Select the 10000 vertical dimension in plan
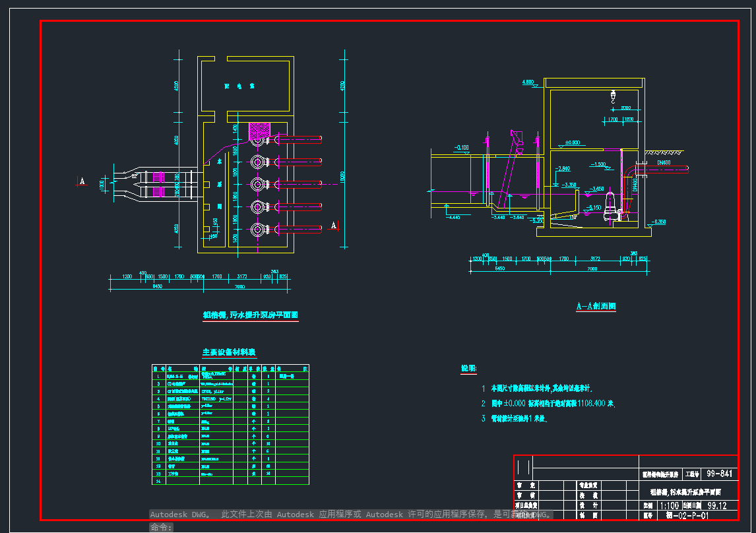Screen dimensions: 756x533 point(342,177)
